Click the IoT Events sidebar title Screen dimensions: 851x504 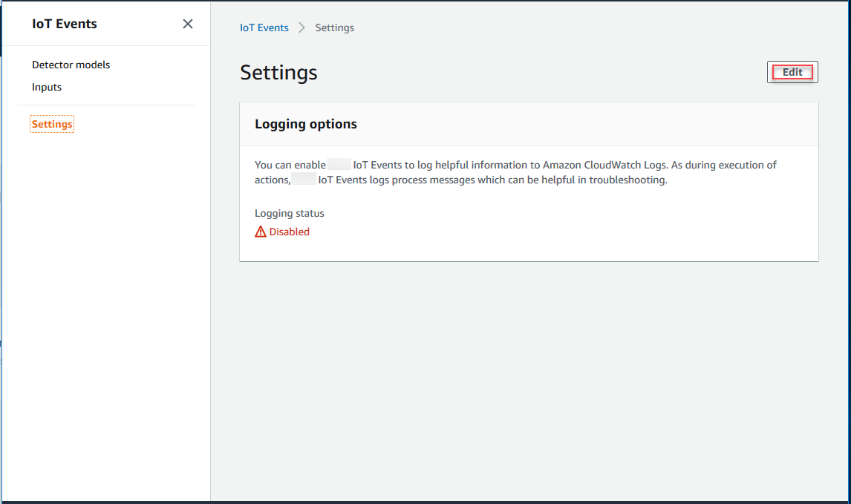[65, 24]
